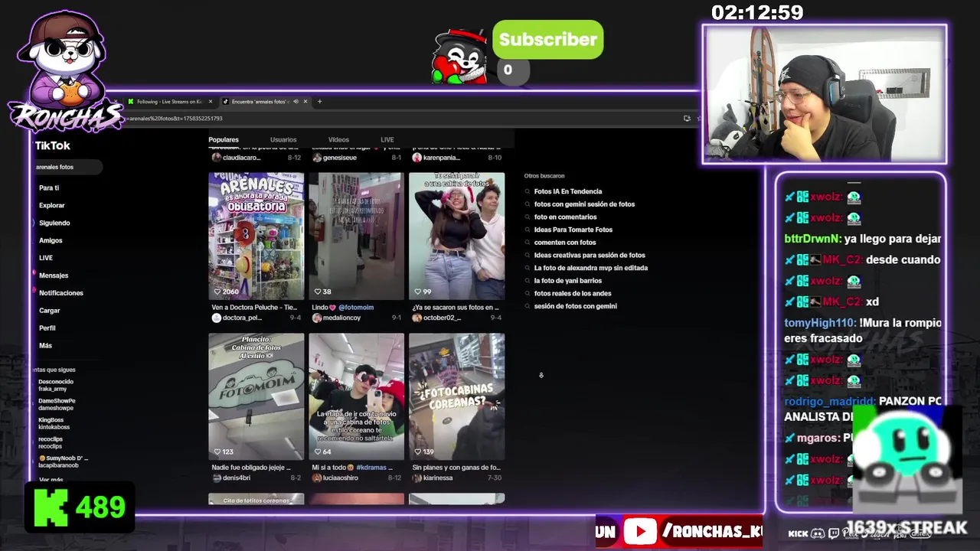Open followed account recoclips
The width and height of the screenshot is (980, 551).
pyautogui.click(x=51, y=442)
